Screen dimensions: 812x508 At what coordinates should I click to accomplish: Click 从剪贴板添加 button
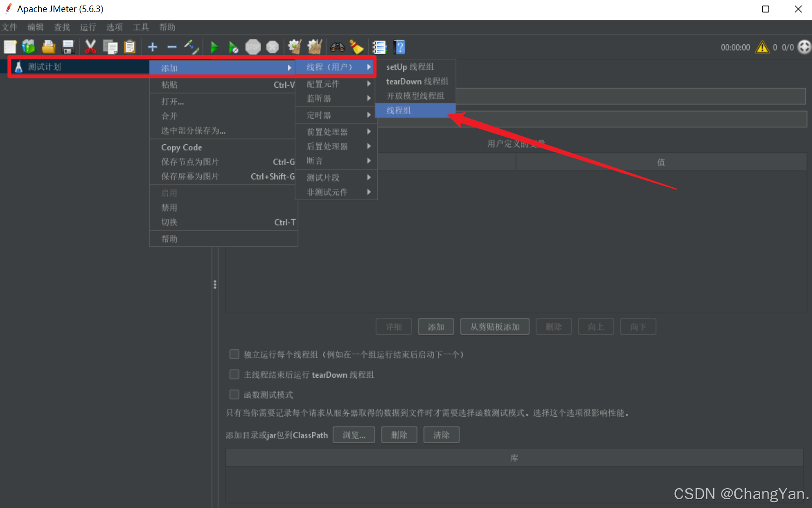click(495, 327)
